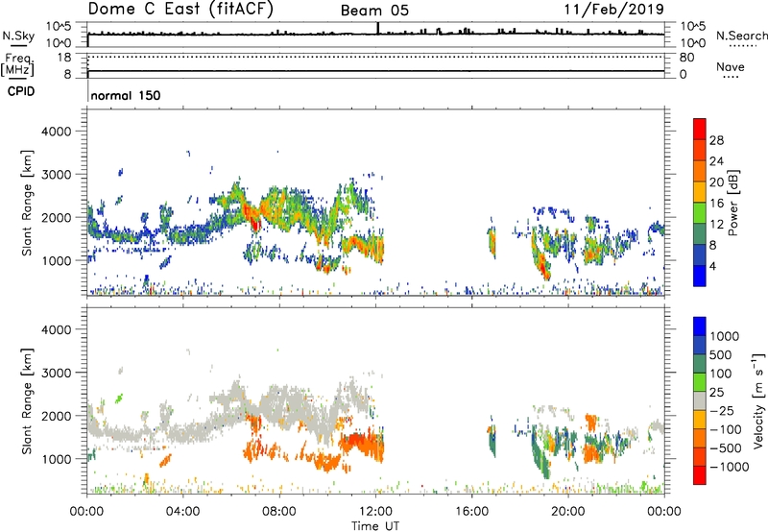The width and height of the screenshot is (768, 532).
Task: Select the "16" power colorbar label
Action: tap(716, 204)
